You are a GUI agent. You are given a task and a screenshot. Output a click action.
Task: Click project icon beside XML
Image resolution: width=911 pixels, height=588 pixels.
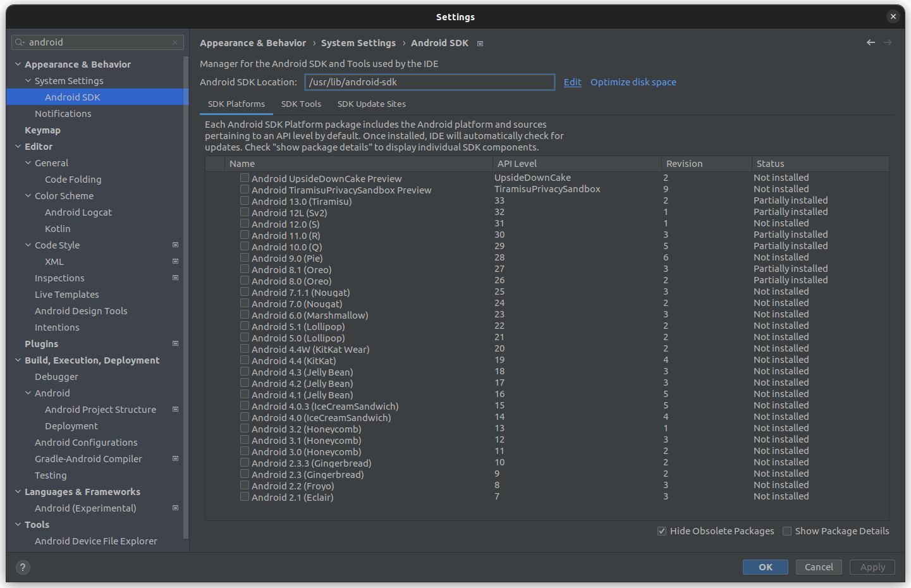(x=176, y=261)
